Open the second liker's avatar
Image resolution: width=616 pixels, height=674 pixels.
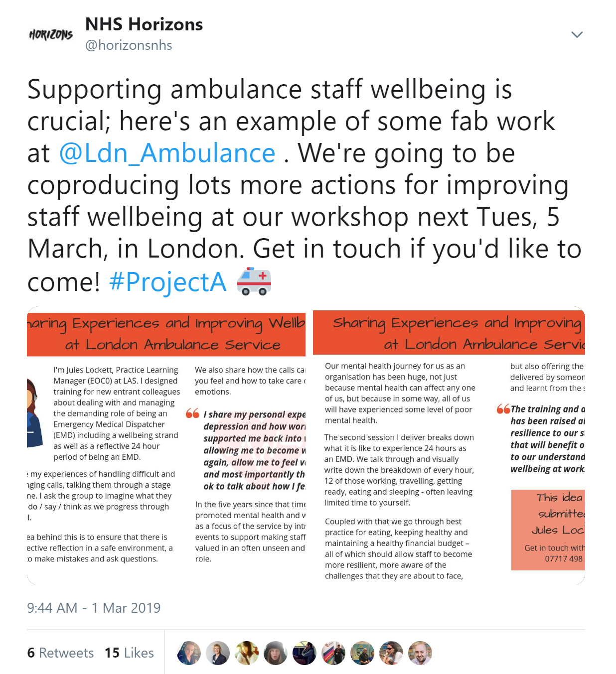(218, 653)
